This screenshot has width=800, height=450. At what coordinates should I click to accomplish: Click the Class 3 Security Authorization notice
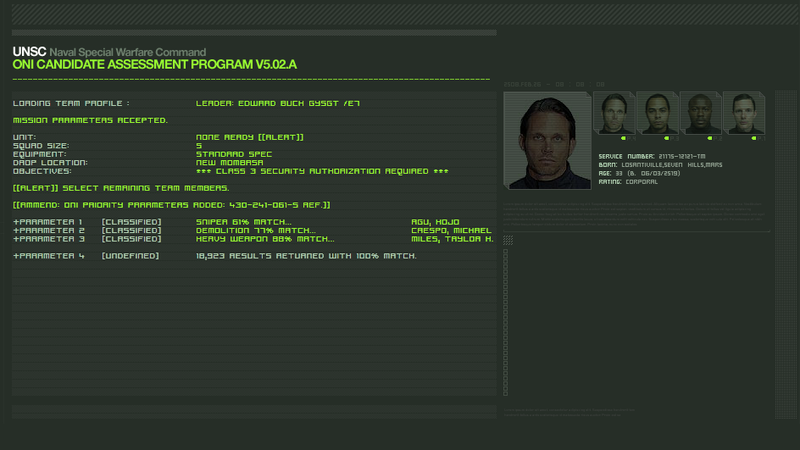[322, 171]
